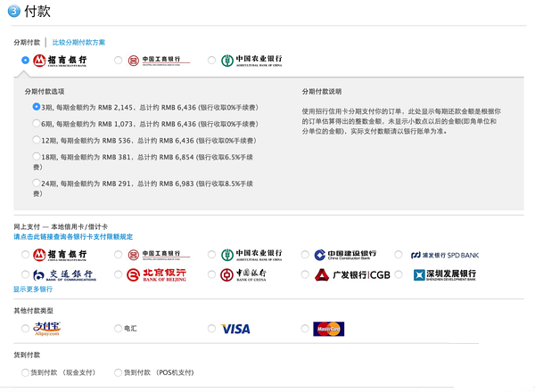Select MasterCard payment radio button

coord(305,329)
